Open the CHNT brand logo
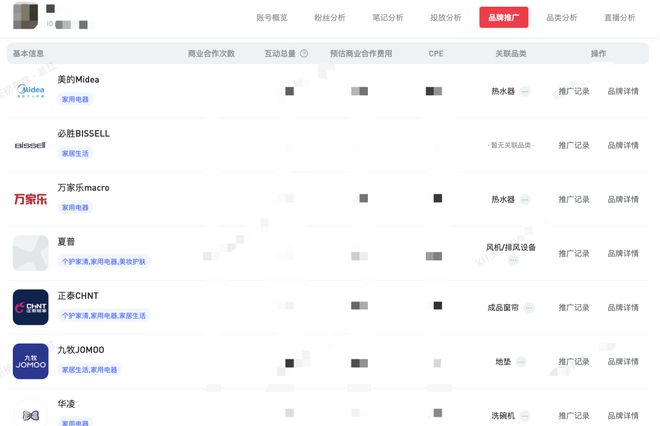The height and width of the screenshot is (426, 660). click(x=30, y=307)
